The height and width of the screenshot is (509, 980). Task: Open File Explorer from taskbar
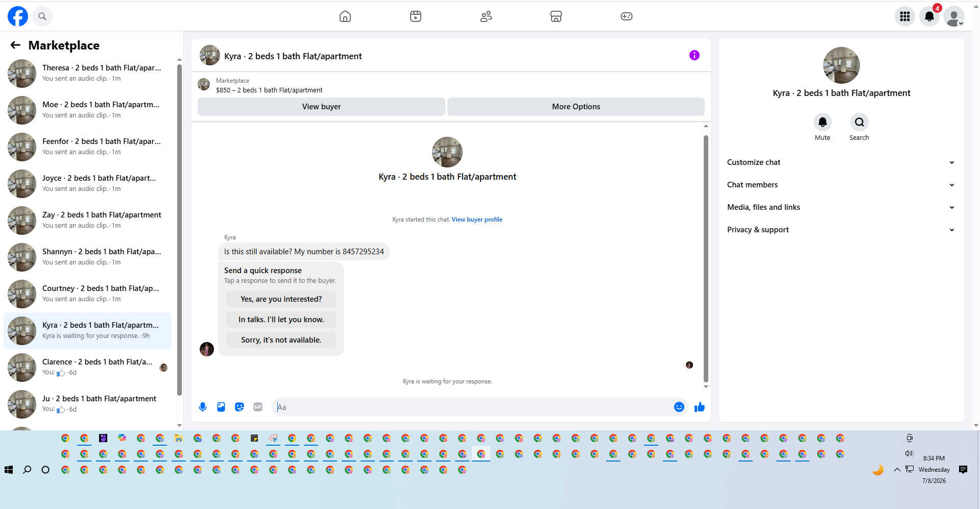(x=178, y=438)
